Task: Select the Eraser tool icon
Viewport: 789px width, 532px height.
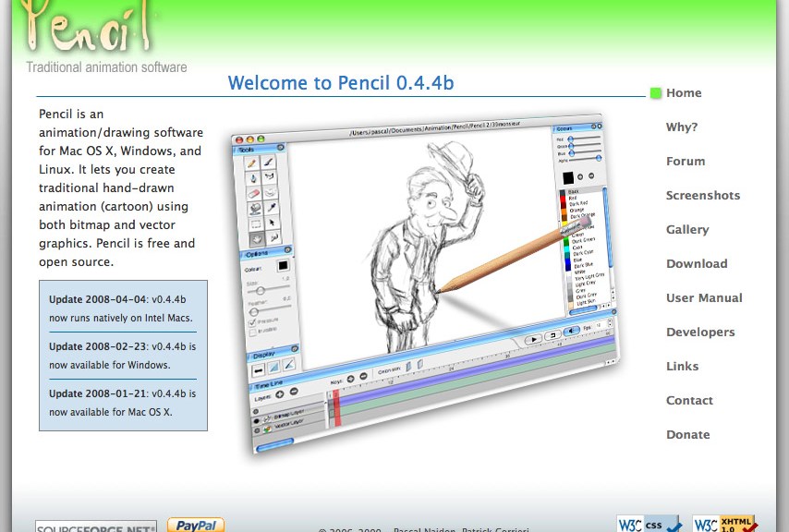Action: coord(254,193)
